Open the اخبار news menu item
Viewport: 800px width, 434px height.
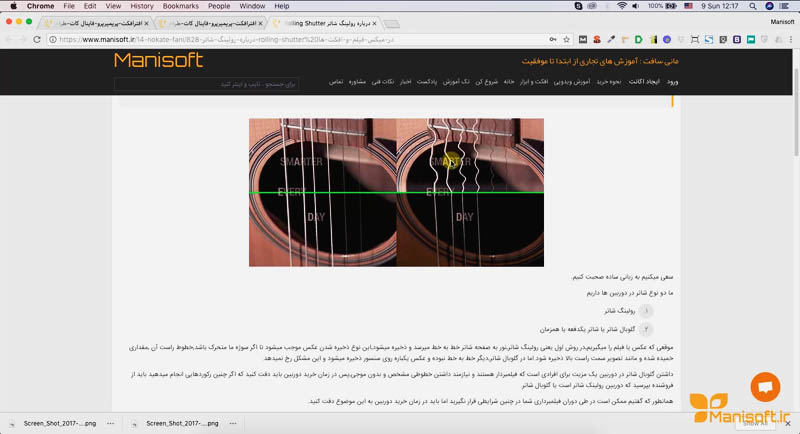[x=405, y=82]
